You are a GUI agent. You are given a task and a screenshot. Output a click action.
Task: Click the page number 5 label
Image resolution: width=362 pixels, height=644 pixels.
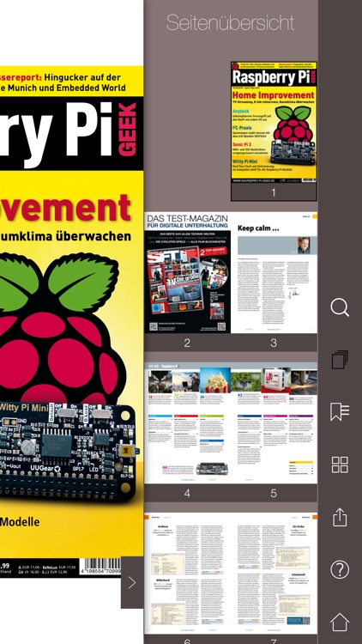pos(274,493)
